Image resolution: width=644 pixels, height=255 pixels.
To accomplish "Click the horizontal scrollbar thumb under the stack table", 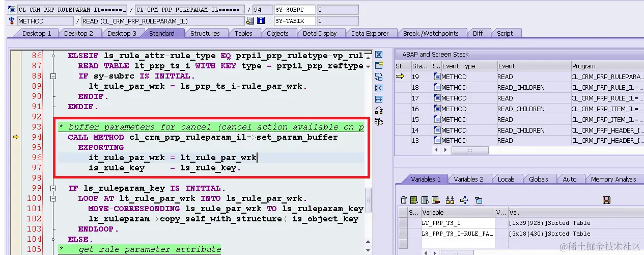I will pyautogui.click(x=470, y=150).
